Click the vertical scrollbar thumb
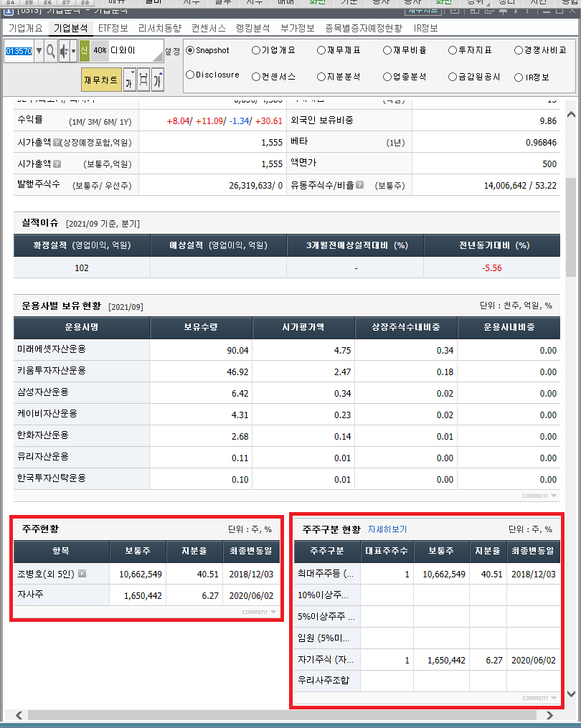 (x=571, y=227)
